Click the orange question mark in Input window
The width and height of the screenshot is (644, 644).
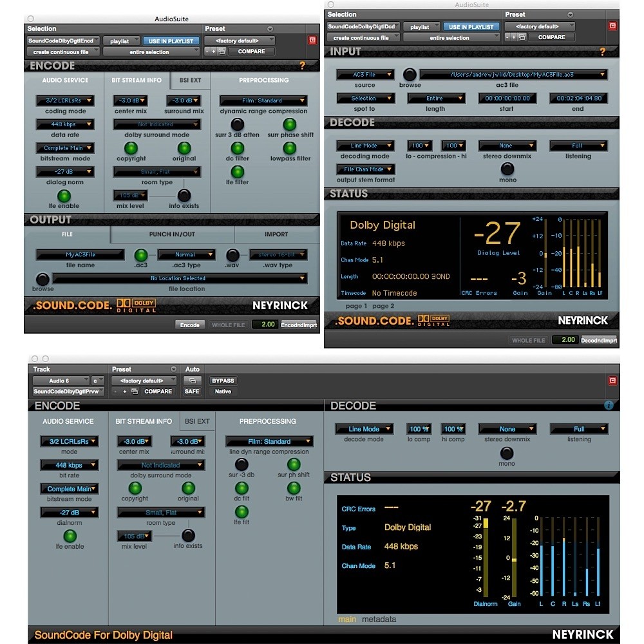coord(602,52)
